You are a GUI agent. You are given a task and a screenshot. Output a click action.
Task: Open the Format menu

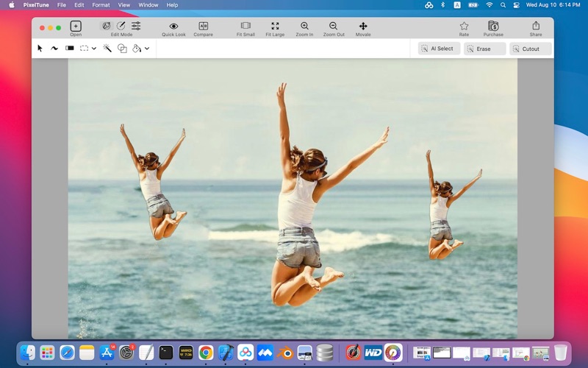coord(101,5)
